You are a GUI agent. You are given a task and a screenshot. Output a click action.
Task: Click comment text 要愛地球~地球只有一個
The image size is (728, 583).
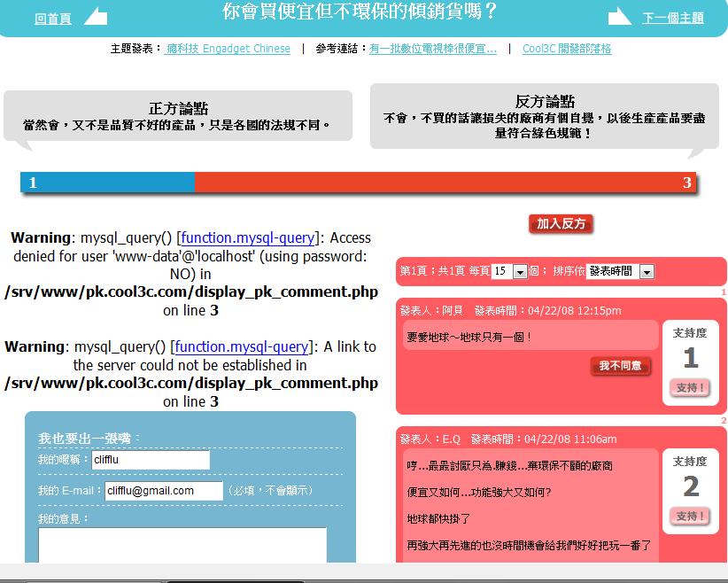tap(469, 337)
